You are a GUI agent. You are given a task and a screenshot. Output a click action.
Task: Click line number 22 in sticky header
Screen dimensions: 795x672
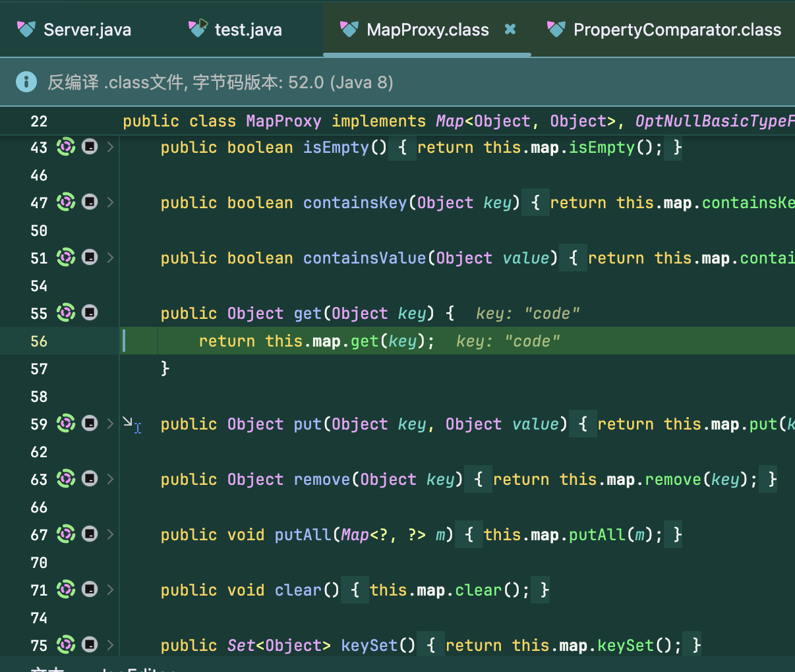click(x=39, y=121)
